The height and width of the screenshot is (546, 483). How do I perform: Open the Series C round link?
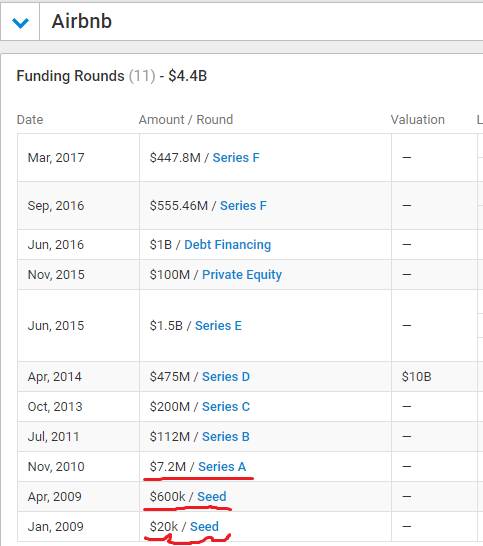click(x=226, y=407)
